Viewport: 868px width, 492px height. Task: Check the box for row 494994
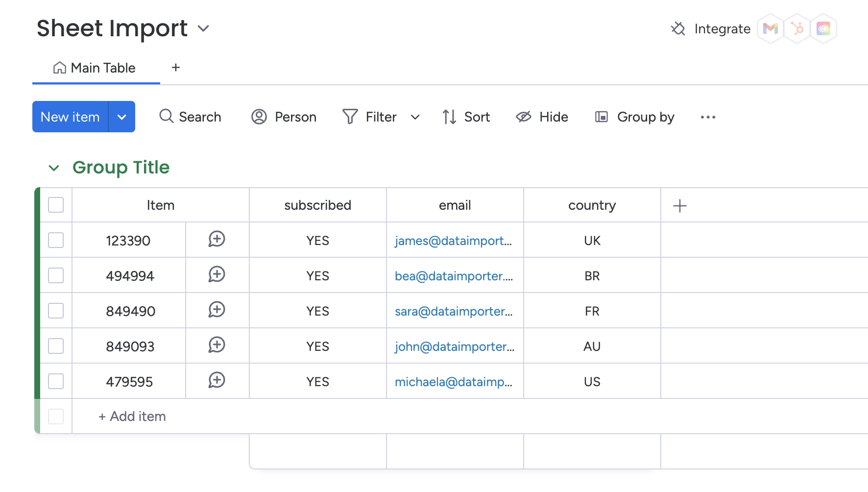(56, 275)
